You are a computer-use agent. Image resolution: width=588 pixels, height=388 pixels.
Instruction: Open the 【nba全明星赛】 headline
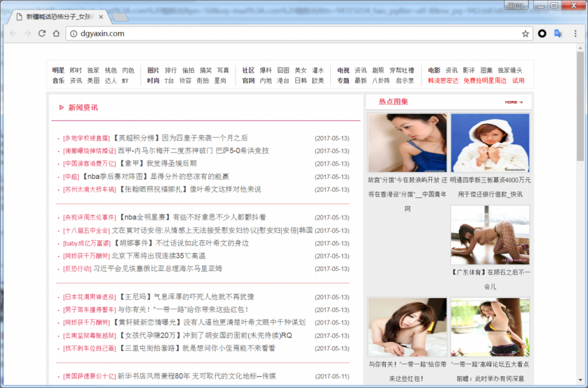pyautogui.click(x=192, y=217)
